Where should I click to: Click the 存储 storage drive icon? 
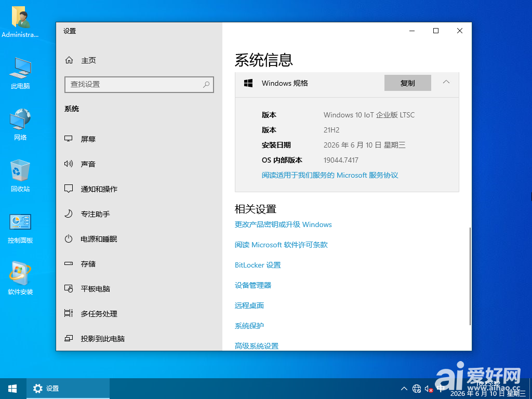(69, 263)
